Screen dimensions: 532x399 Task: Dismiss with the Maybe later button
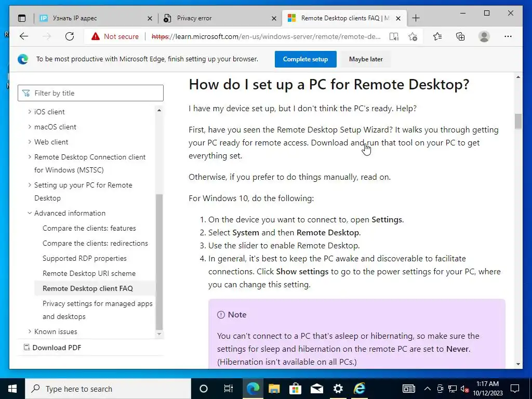coord(366,59)
